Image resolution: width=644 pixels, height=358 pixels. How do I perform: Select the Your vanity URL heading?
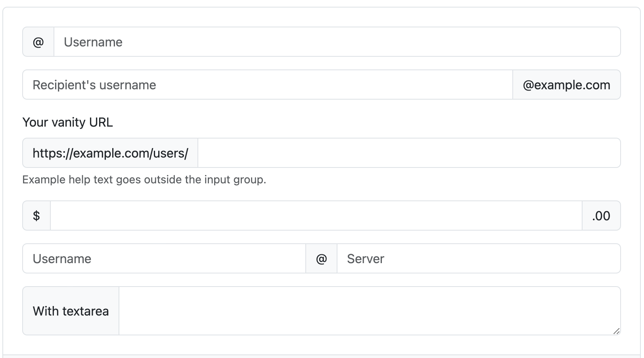click(x=67, y=122)
